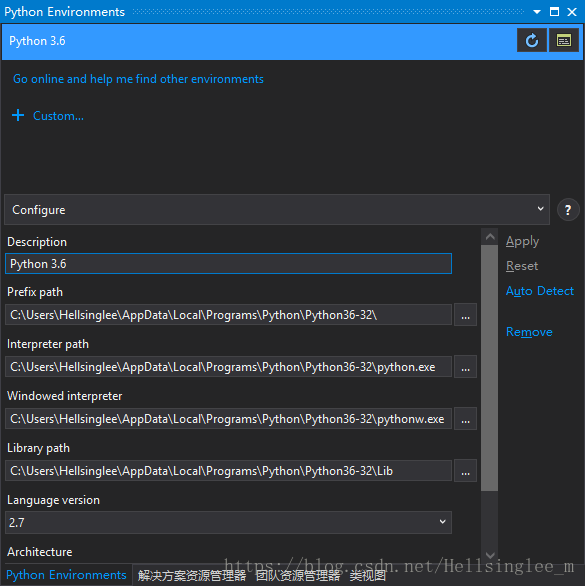The width and height of the screenshot is (585, 586).
Task: Browse for the Interpreter path
Action: click(465, 367)
